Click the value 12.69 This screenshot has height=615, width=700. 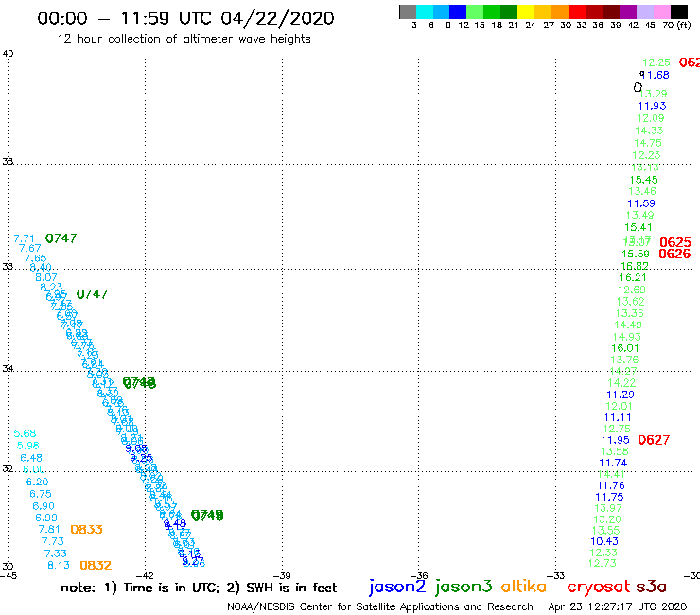(632, 290)
